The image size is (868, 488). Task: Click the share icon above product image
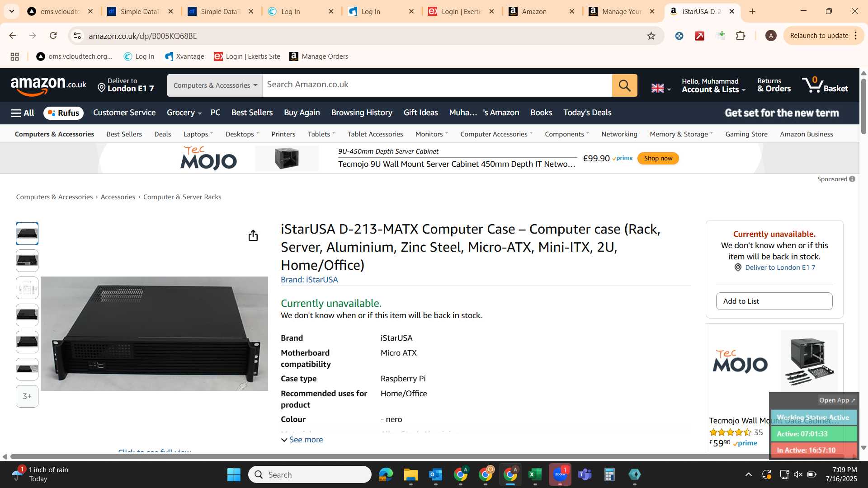[x=253, y=235]
